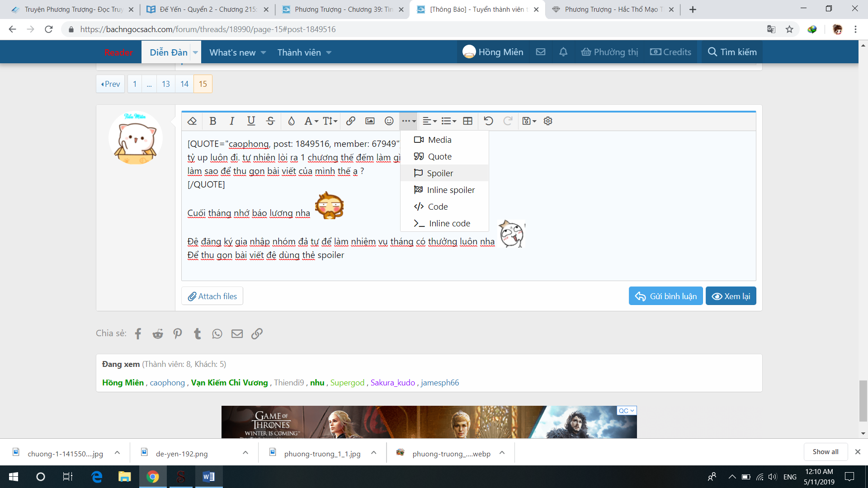
Task: Click the Attach files button
Action: click(x=212, y=296)
